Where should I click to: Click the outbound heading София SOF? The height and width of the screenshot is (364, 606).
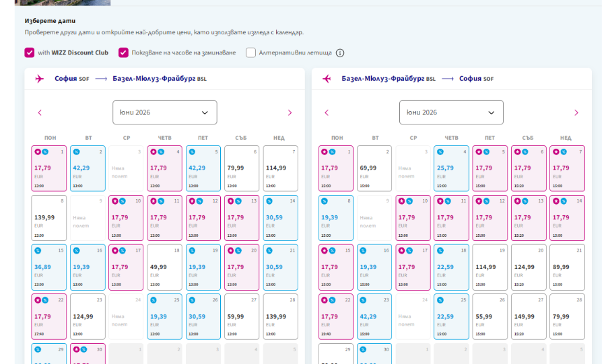point(71,79)
